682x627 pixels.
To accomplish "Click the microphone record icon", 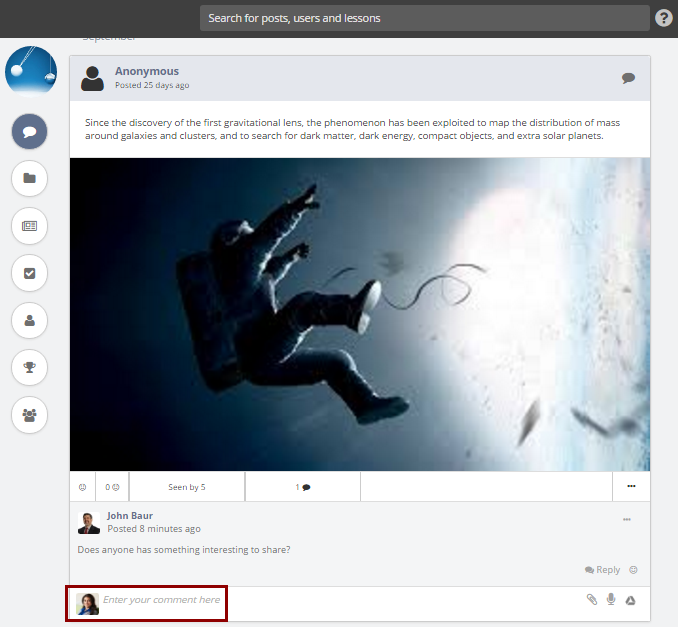I will click(x=611, y=599).
